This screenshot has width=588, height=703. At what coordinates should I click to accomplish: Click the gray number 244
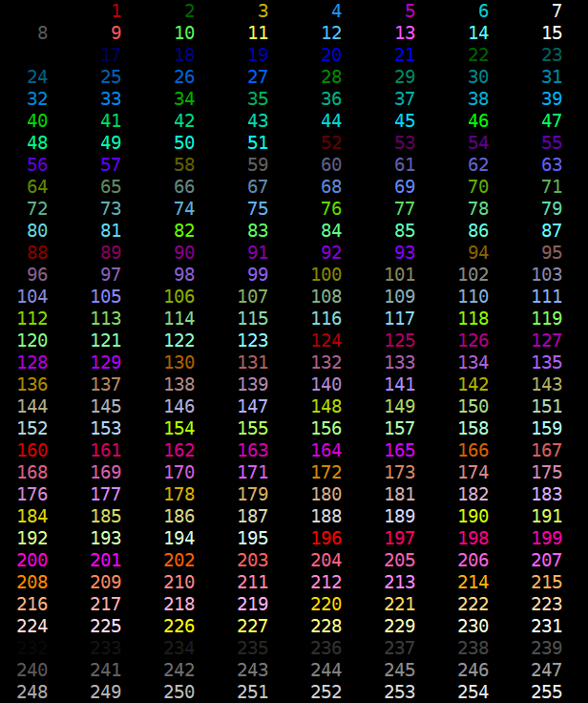[326, 670]
